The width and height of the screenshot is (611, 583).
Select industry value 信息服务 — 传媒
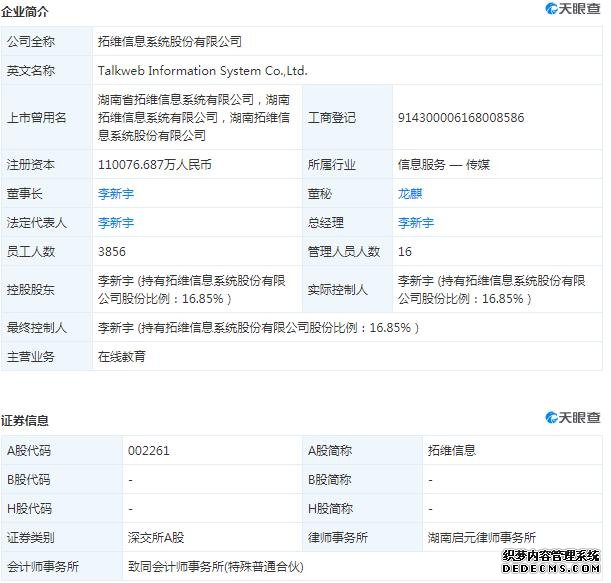click(443, 164)
